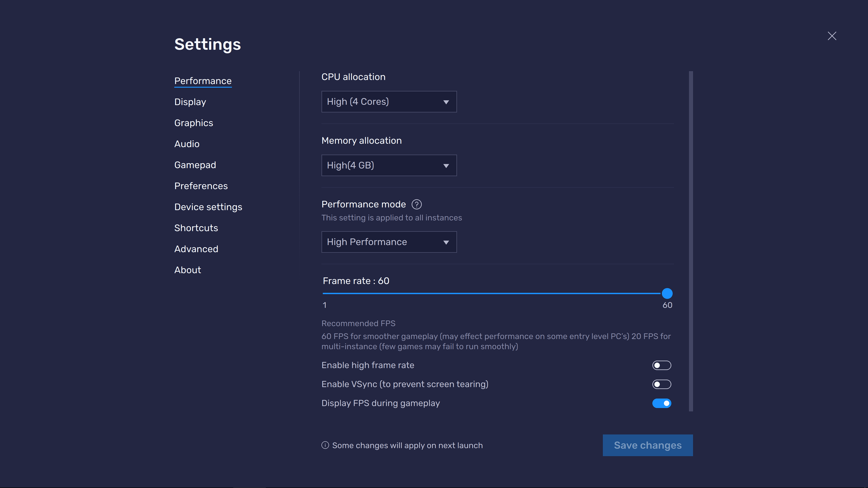868x488 pixels.
Task: Open the Memory allocation dropdown
Action: tap(389, 165)
